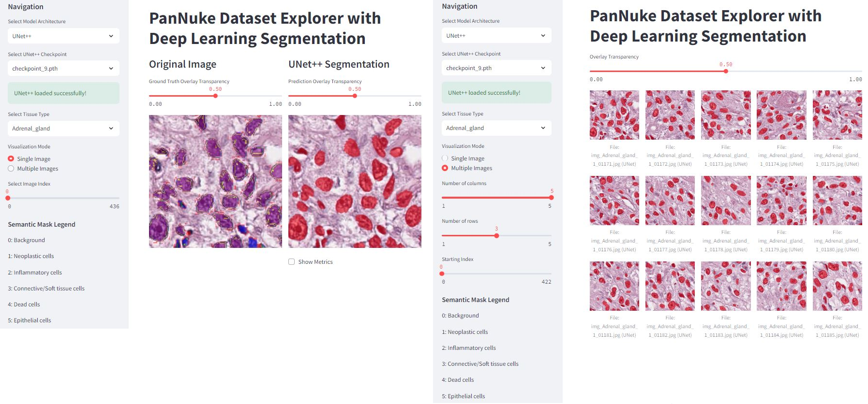Click the UNet++ Segmentation prediction image
This screenshot has width=868, height=404.
click(x=355, y=181)
